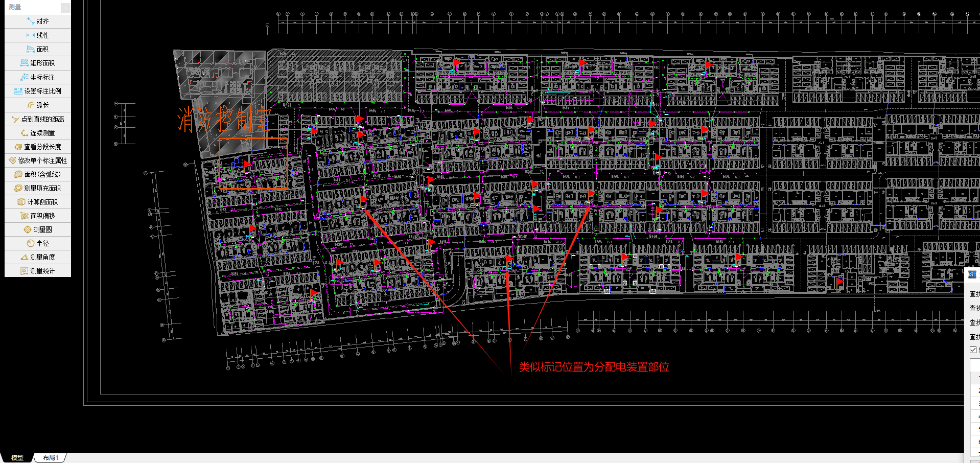Open 查看分段长度 segment length viewer
This screenshot has width=980, height=463.
[38, 147]
